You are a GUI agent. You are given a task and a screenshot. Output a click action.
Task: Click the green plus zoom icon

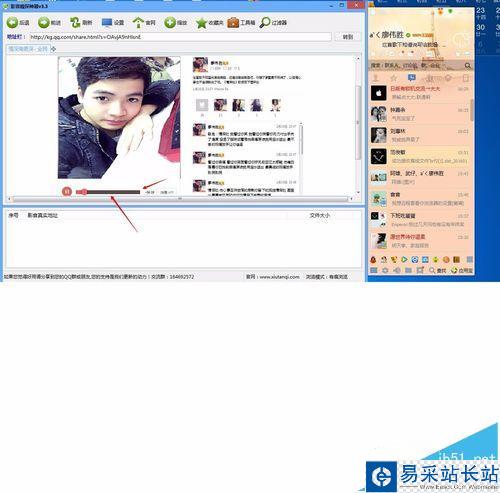coord(170,23)
